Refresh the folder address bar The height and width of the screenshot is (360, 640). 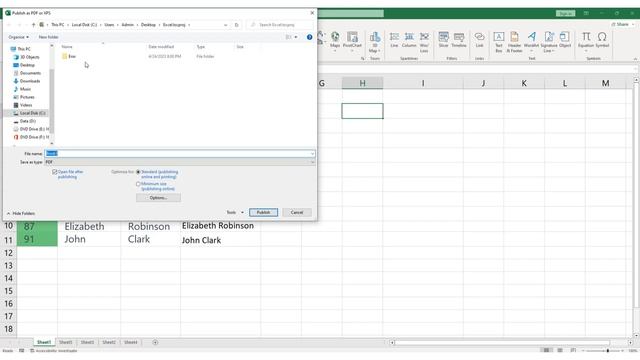pos(237,25)
